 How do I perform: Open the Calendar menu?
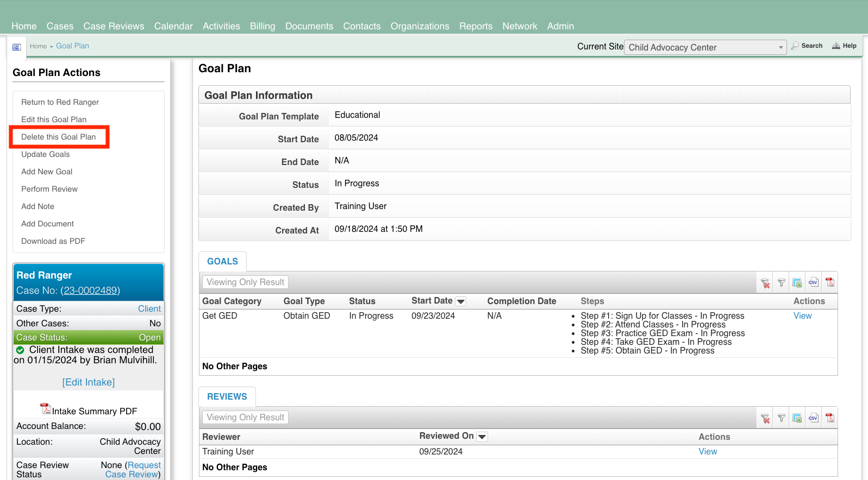coord(173,26)
